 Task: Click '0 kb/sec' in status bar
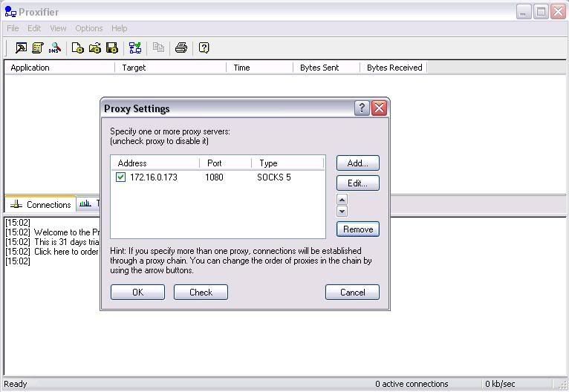click(500, 384)
